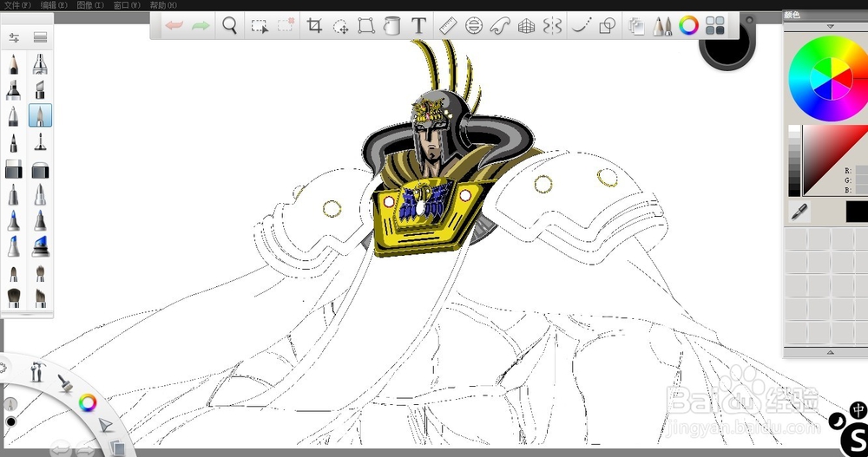
Task: Select the chisel tip marker brush
Action: [40, 89]
